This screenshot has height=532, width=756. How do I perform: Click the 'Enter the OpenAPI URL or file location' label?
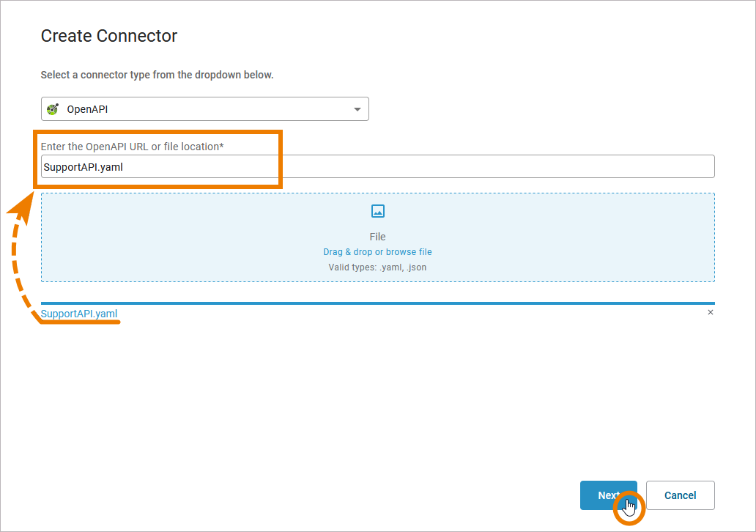click(132, 147)
